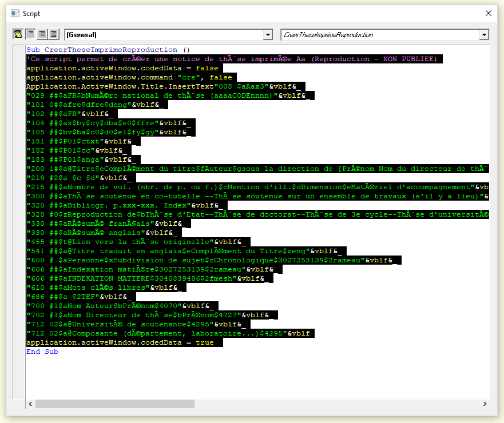Viewport: 504px width, 423px height.
Task: Click inside the (General) combo box field
Action: point(164,35)
